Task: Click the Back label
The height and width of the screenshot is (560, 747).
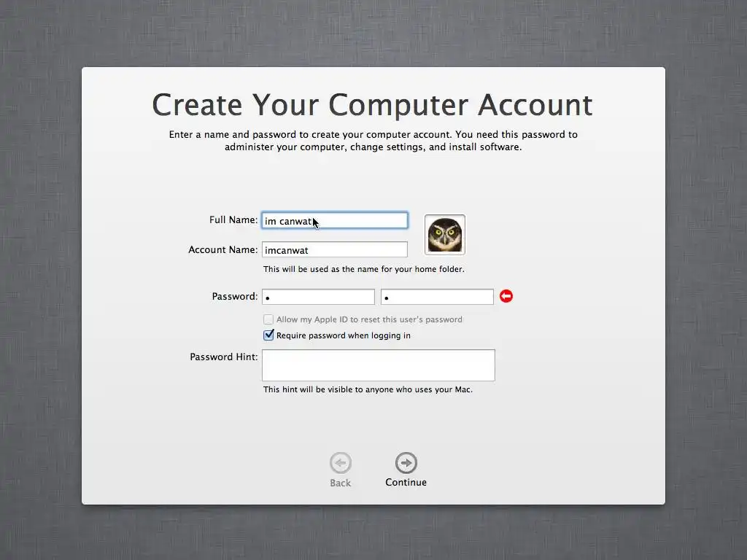Action: tap(340, 483)
